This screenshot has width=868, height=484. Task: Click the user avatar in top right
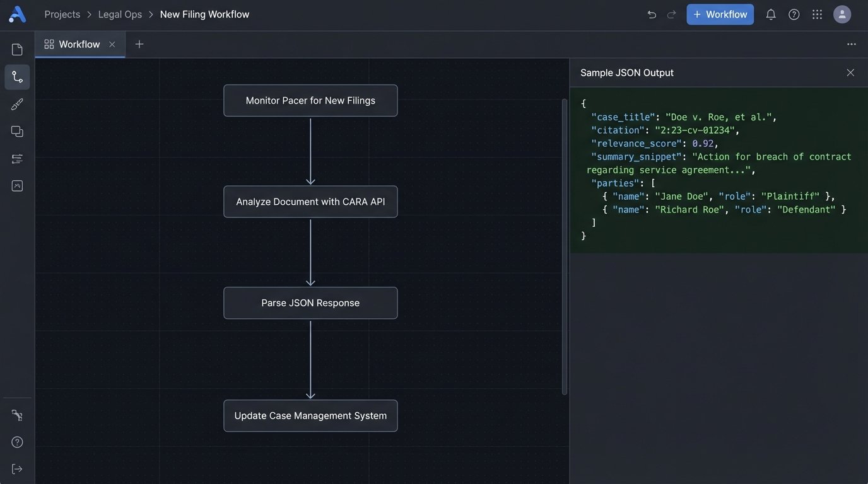coord(842,14)
